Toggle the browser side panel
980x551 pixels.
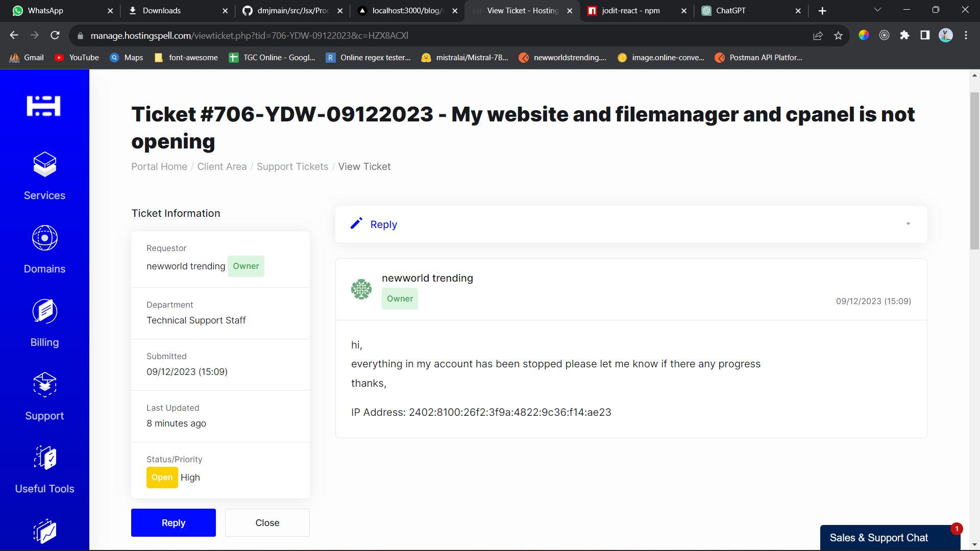(925, 35)
